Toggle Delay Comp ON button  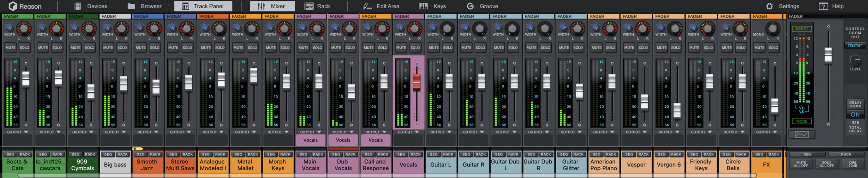click(x=855, y=115)
